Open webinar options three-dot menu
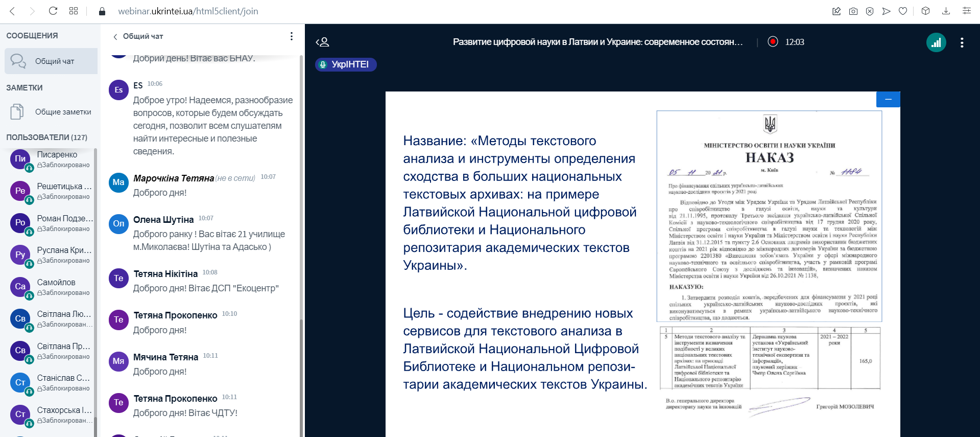This screenshot has height=437, width=980. click(962, 42)
